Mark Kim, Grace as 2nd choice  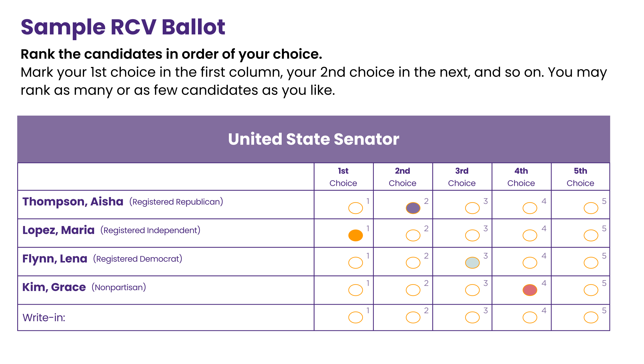pos(413,290)
